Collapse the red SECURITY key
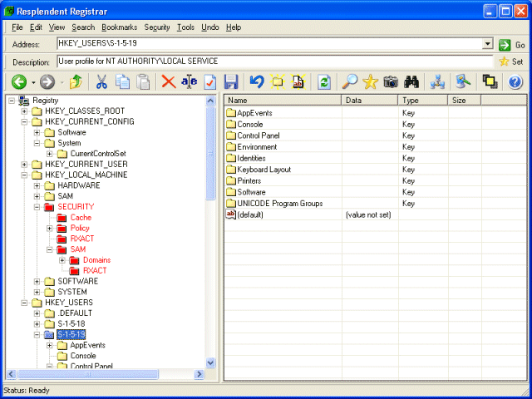 (37, 207)
